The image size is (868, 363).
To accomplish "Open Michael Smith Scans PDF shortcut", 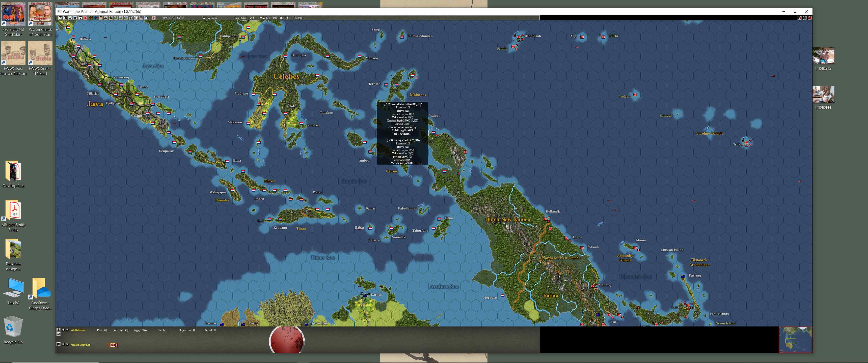I will (x=13, y=216).
